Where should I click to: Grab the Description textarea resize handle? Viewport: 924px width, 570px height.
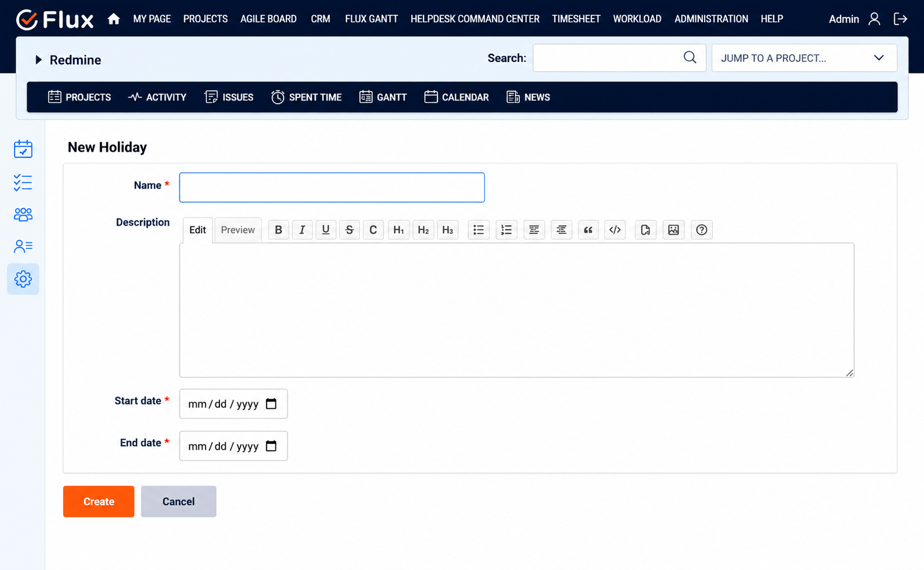[849, 373]
